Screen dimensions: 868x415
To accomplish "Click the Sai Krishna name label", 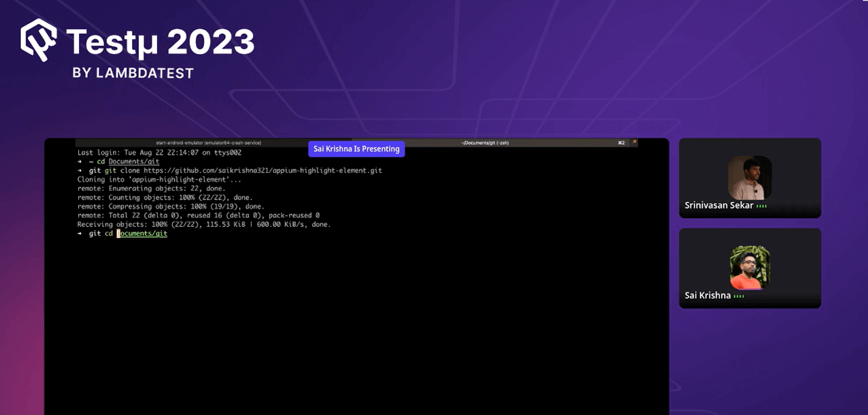I will click(x=707, y=295).
